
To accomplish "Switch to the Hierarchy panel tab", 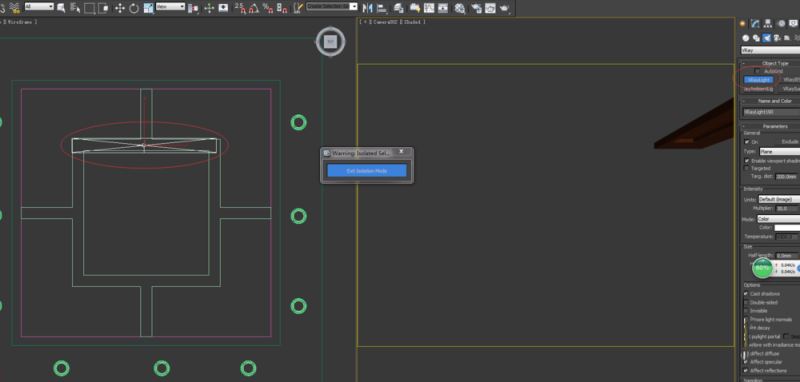I will [767, 23].
